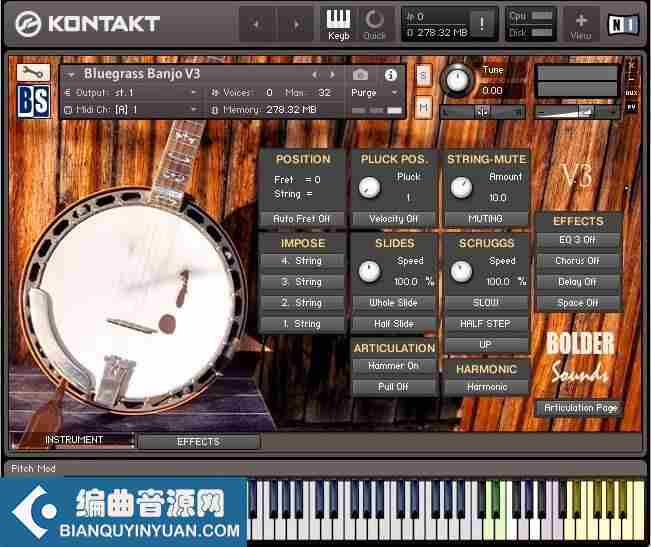Image resolution: width=651 pixels, height=547 pixels.
Task: Mute the instrument with M button
Action: 423,107
